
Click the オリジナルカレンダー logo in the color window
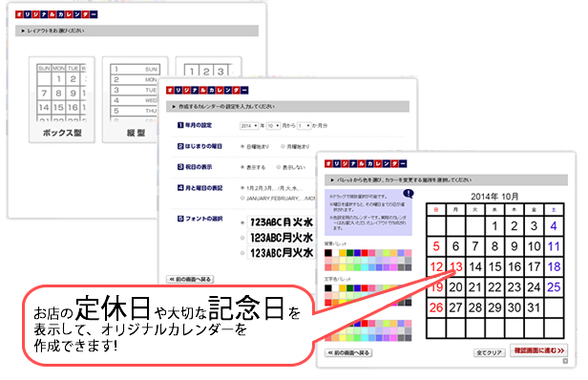point(366,163)
